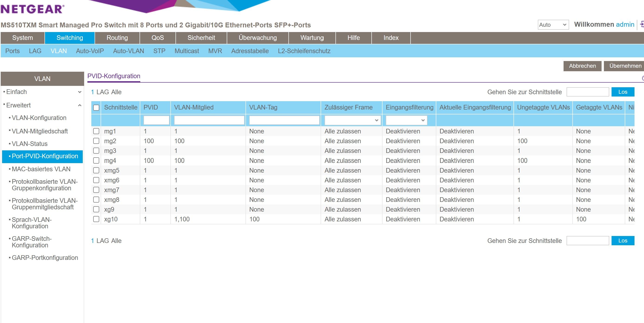Viewport: 644px width, 323px height.
Task: Open the System main tab
Action: (22, 38)
